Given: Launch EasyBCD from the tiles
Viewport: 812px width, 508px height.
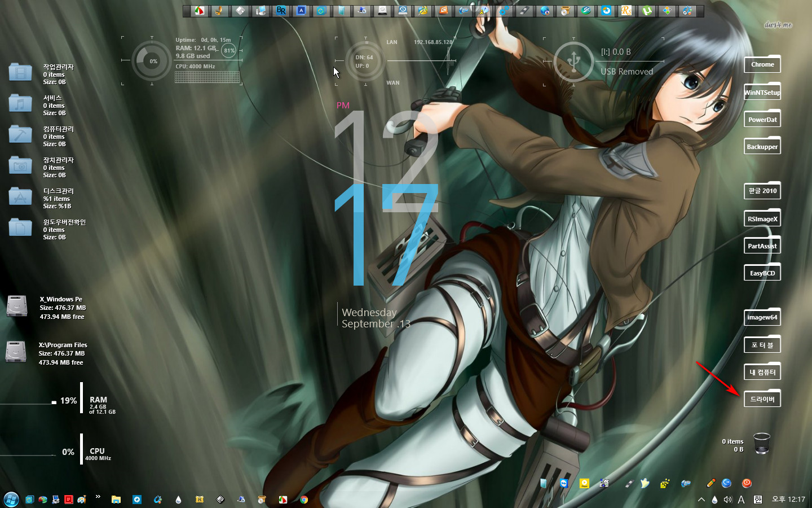Looking at the screenshot, I should pyautogui.click(x=762, y=273).
